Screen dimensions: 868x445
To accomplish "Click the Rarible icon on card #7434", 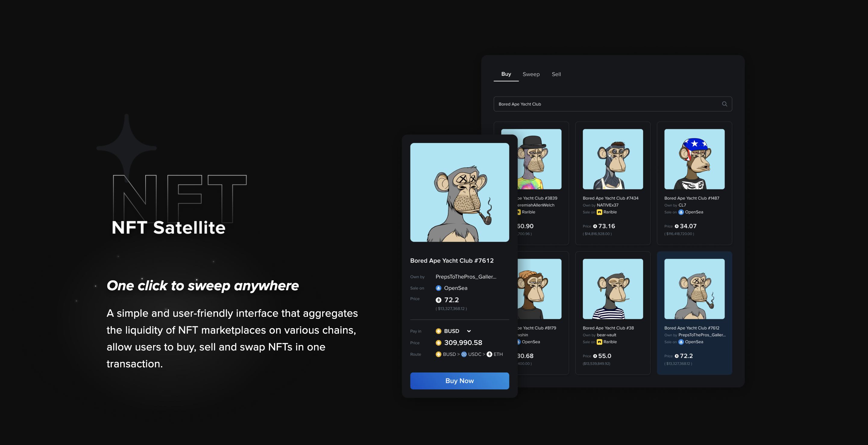I will (x=599, y=212).
